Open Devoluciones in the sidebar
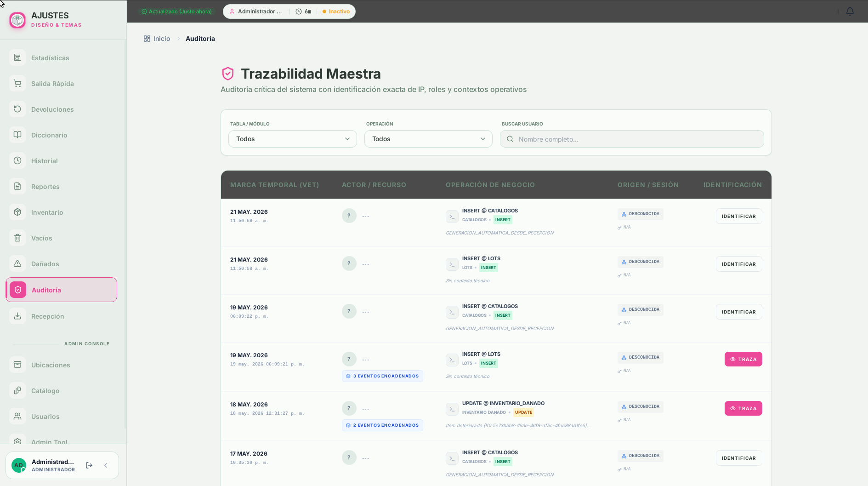The image size is (868, 486). pos(61,109)
